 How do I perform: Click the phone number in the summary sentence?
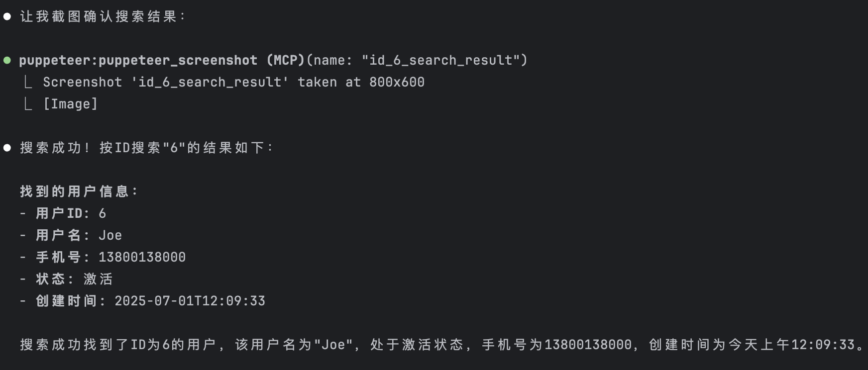(x=588, y=345)
